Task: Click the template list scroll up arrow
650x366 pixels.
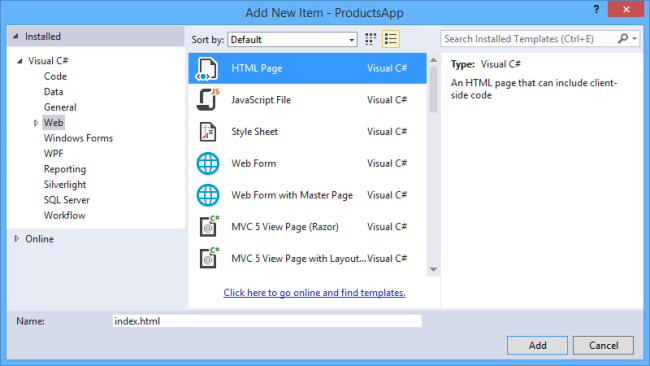Action: [434, 60]
